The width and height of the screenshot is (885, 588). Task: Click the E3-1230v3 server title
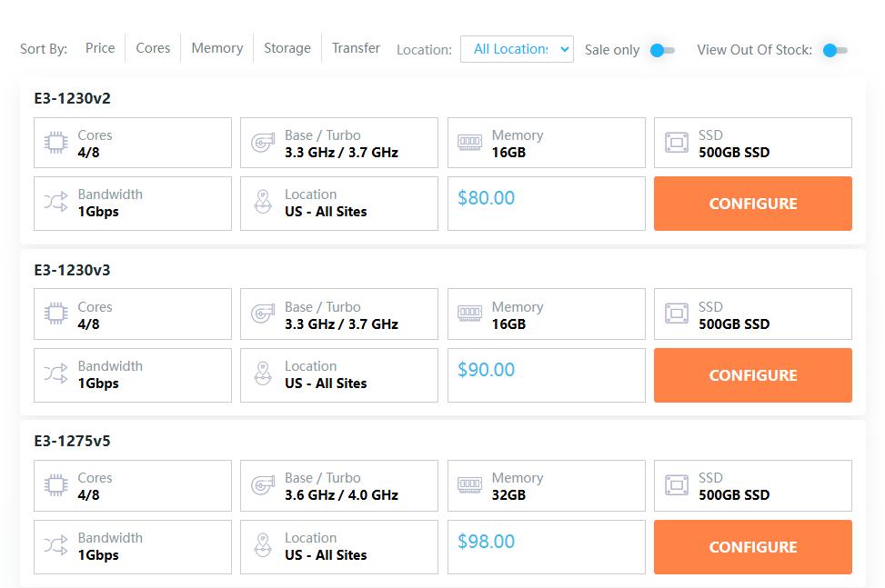coord(72,270)
